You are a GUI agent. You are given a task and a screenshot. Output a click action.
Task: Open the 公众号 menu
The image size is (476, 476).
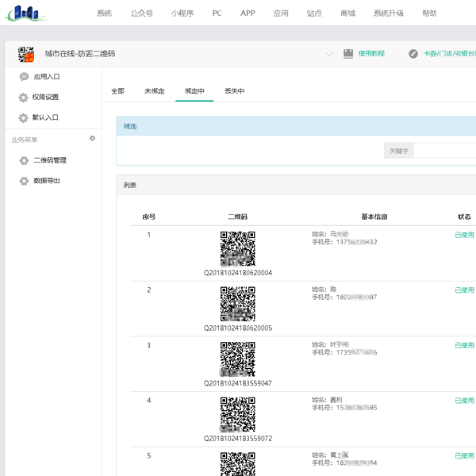pos(142,13)
